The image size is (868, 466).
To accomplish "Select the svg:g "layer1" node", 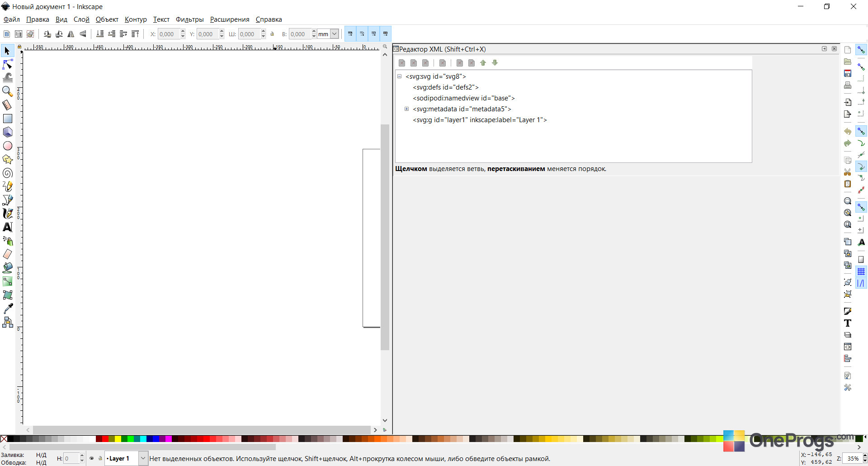I will pyautogui.click(x=480, y=120).
